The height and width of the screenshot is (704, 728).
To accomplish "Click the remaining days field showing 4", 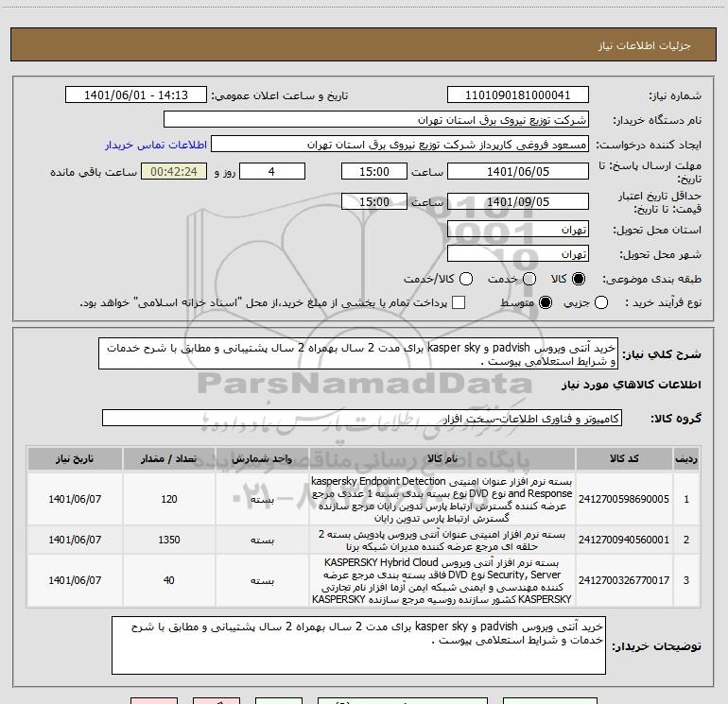I will click(272, 171).
